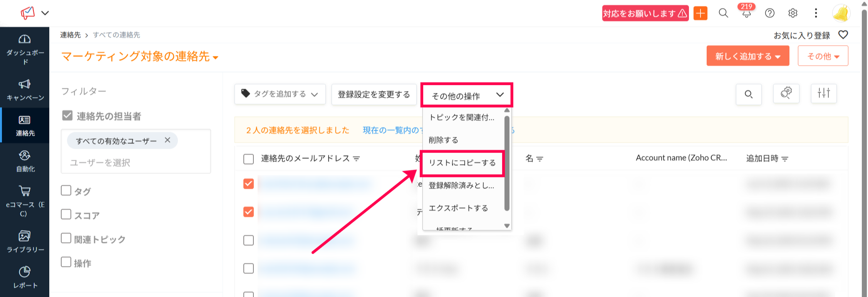Click the Contacts breadcrumb link
Image resolution: width=868 pixels, height=297 pixels.
70,35
